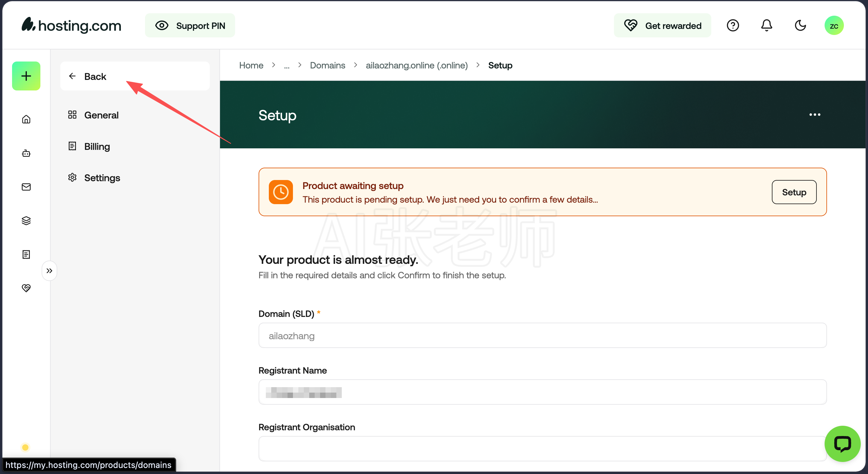Click the 'Setup' page title in banner
The height and width of the screenshot is (474, 868).
coord(277,115)
